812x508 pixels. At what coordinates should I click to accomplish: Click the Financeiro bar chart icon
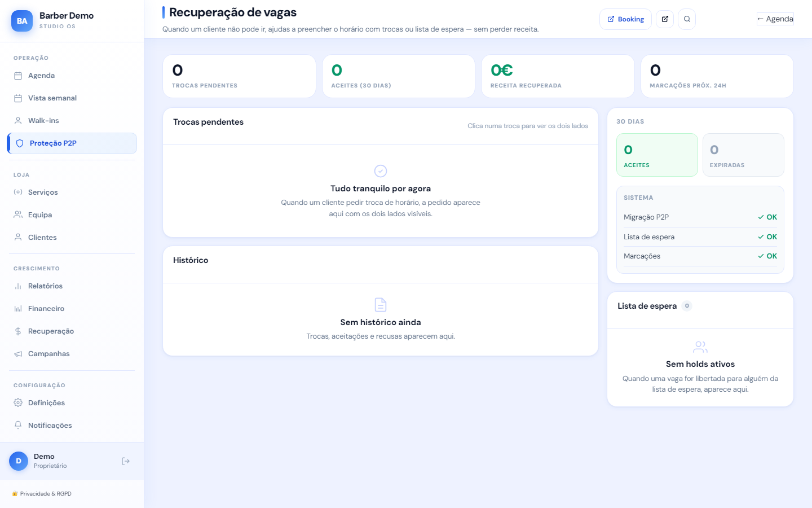coord(18,309)
